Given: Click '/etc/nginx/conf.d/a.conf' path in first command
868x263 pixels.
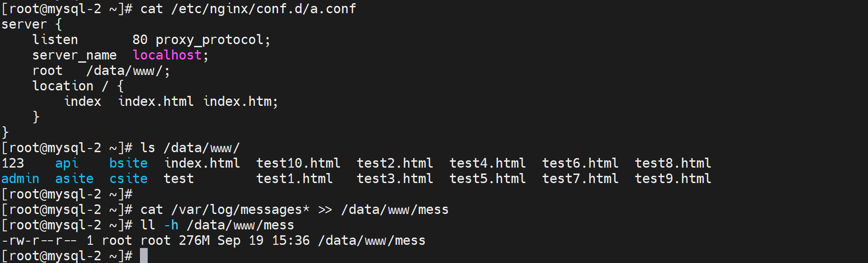Looking at the screenshot, I should 264,9.
